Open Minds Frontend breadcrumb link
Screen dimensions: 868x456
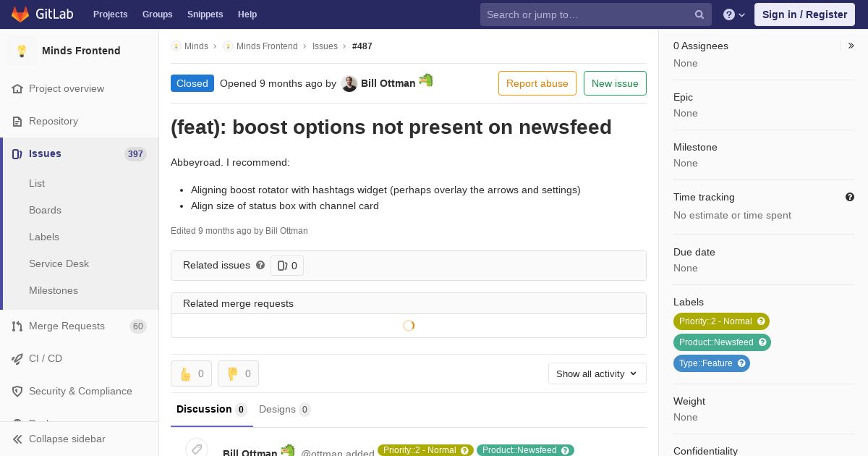tap(267, 46)
